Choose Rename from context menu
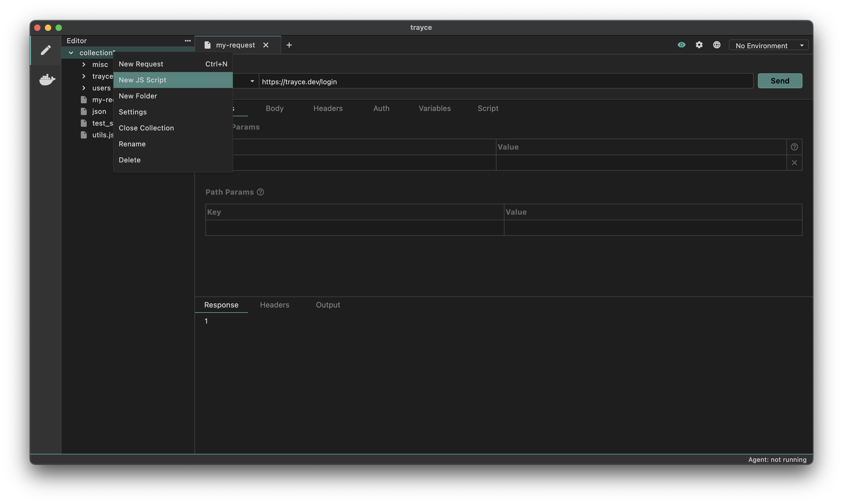 click(173, 144)
